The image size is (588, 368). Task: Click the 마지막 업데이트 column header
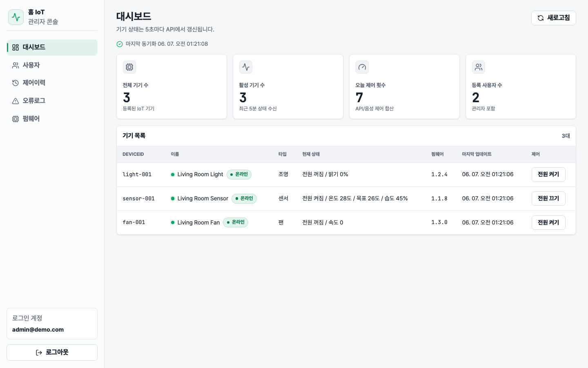(x=477, y=155)
